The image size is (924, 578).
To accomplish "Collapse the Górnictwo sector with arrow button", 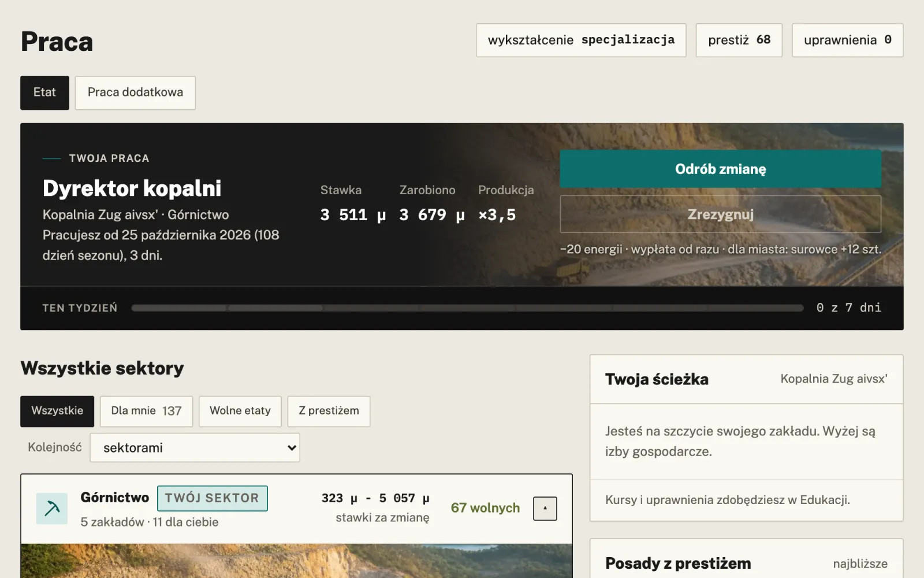I will 545,509.
